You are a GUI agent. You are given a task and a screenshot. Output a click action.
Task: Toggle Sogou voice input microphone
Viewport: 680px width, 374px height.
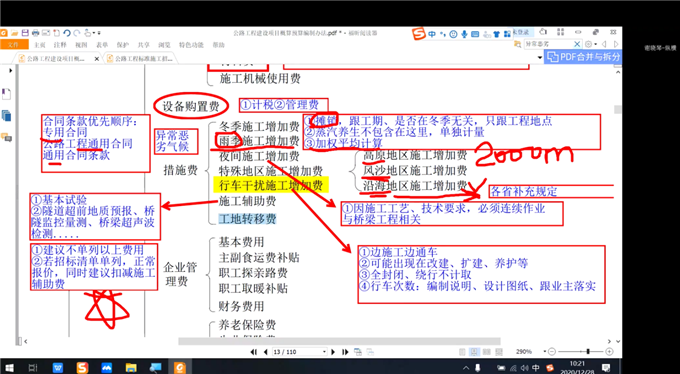tap(464, 34)
